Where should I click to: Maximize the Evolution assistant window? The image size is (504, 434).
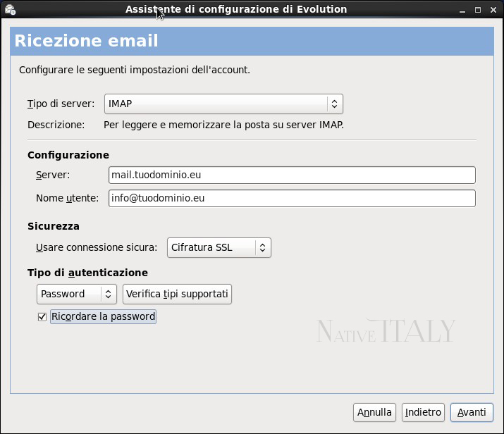click(x=478, y=10)
